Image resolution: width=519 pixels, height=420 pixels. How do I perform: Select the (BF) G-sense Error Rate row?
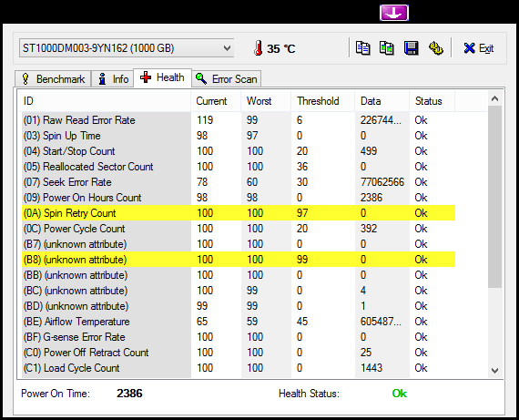coord(239,337)
